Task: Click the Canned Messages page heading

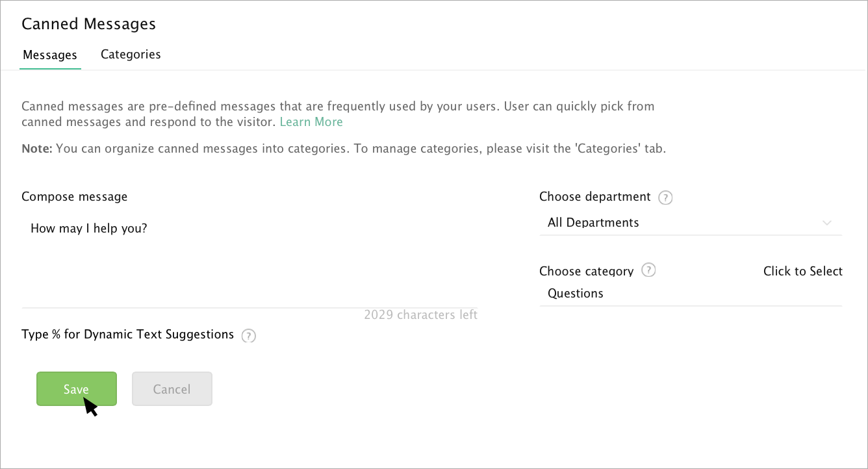Action: point(88,24)
